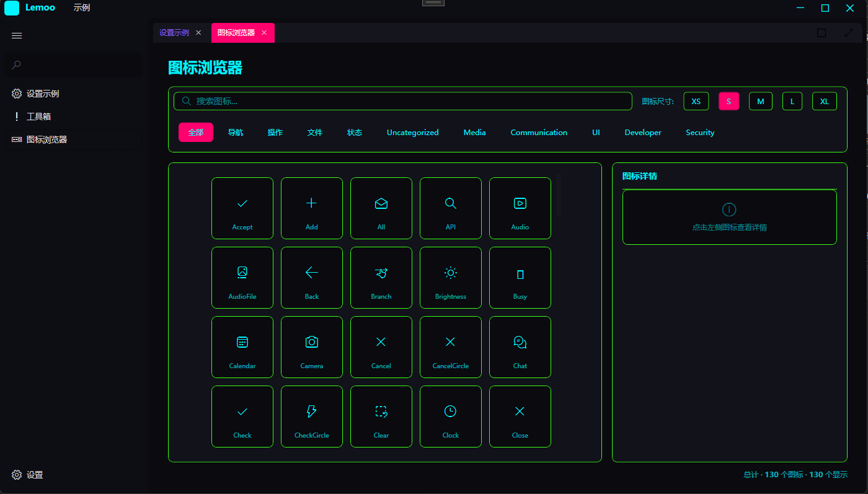
Task: Pick the Cancel icon tile
Action: tap(381, 347)
